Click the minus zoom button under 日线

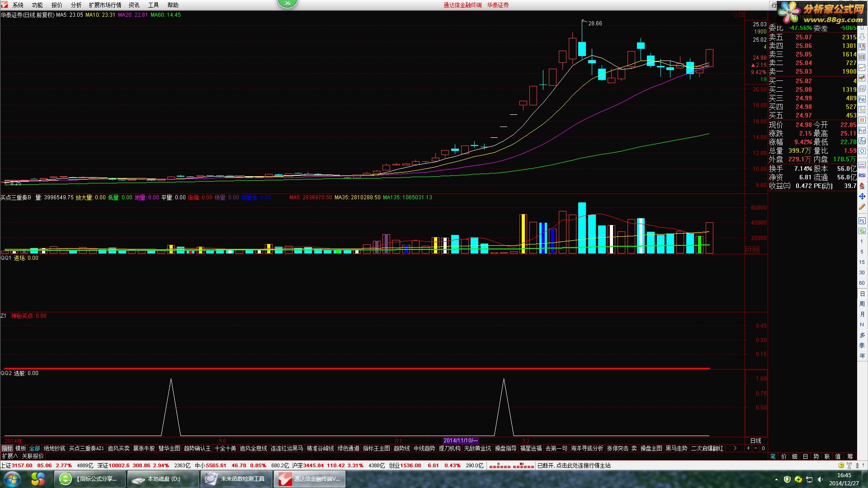click(x=755, y=448)
